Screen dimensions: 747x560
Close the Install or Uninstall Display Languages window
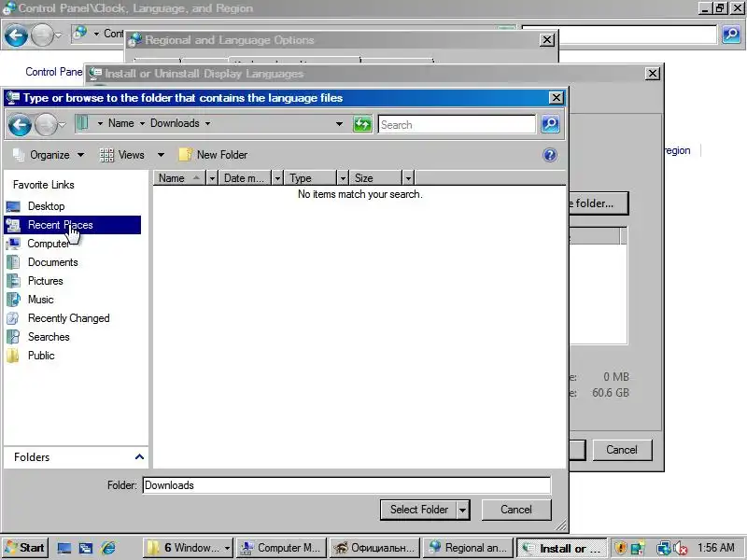[x=652, y=74]
